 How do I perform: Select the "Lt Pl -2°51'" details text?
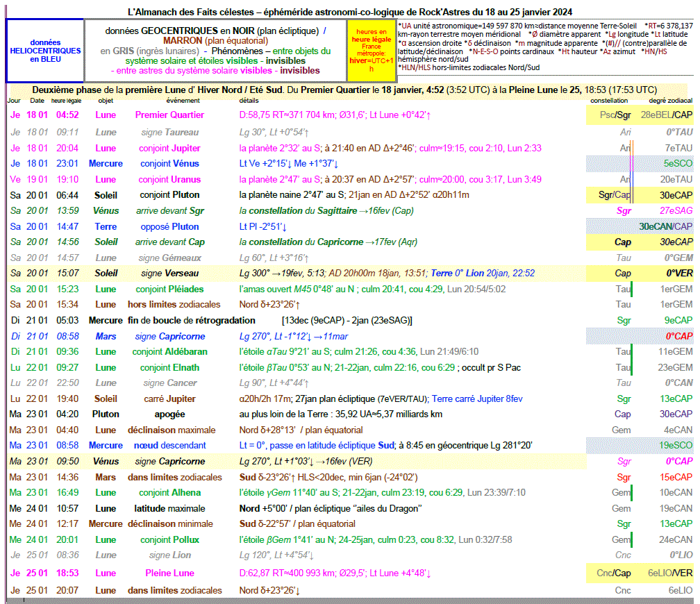[262, 227]
